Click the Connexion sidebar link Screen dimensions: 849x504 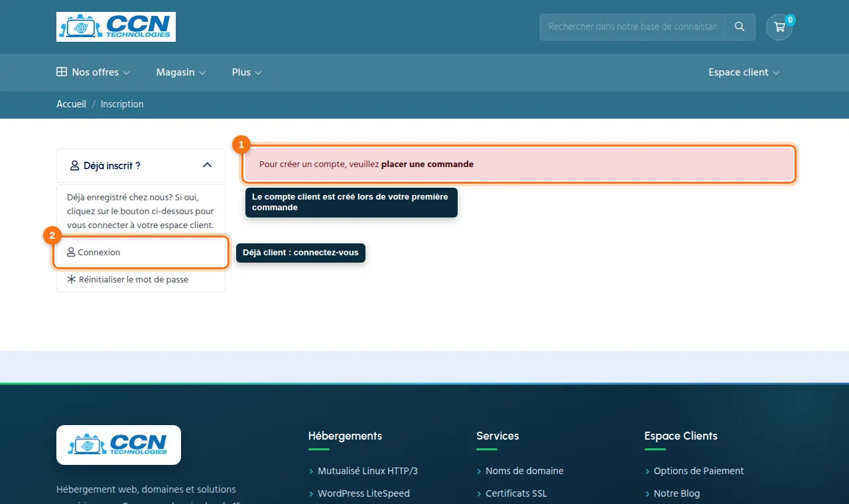(x=141, y=252)
